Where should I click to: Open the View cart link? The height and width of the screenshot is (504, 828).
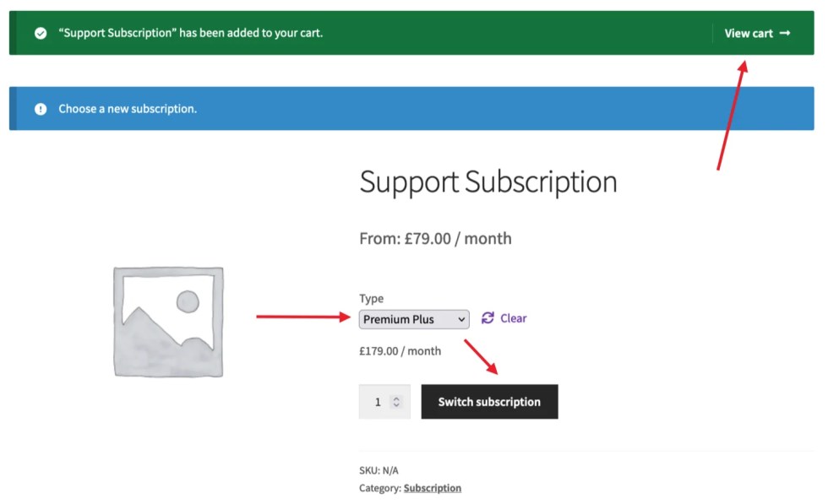[x=749, y=34]
